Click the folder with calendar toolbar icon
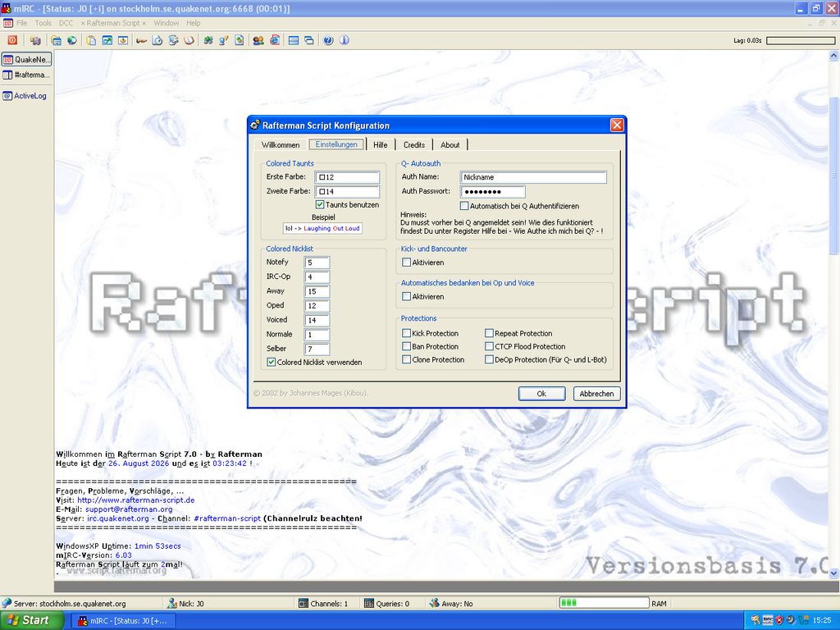The height and width of the screenshot is (630, 840). point(57,40)
